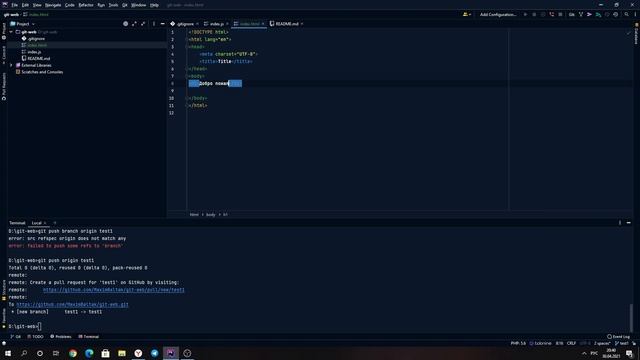Open the Git tool window button
Image resolution: width=640 pixels, height=360 pixels.
(x=16, y=337)
